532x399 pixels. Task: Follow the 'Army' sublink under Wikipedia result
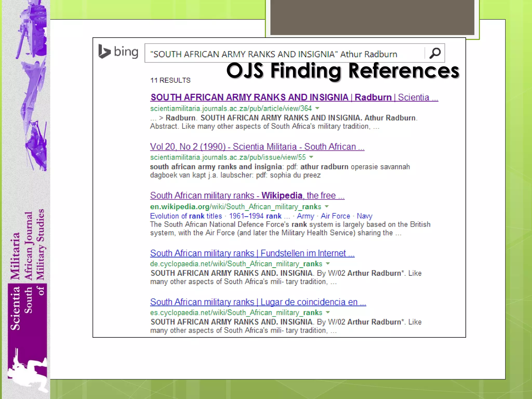[x=305, y=216]
